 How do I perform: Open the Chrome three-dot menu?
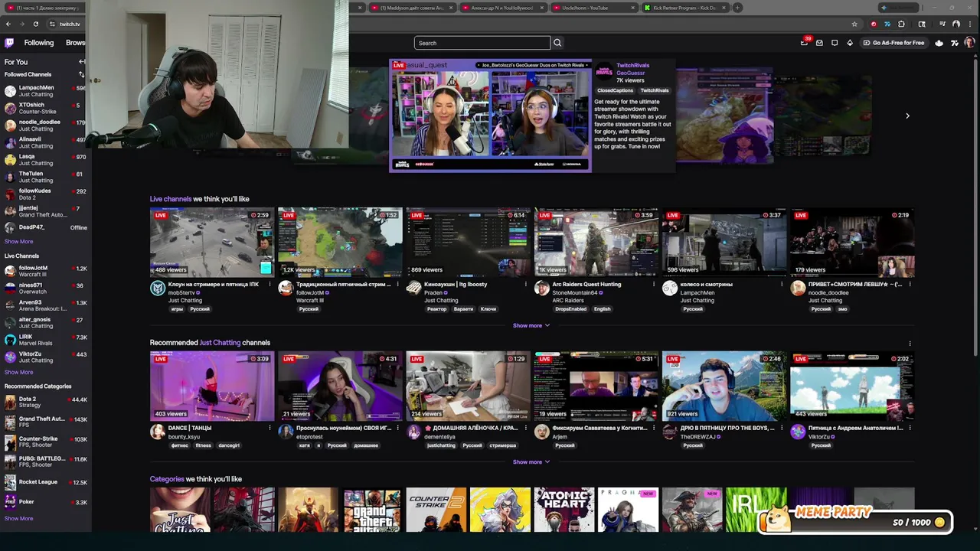[x=970, y=24]
